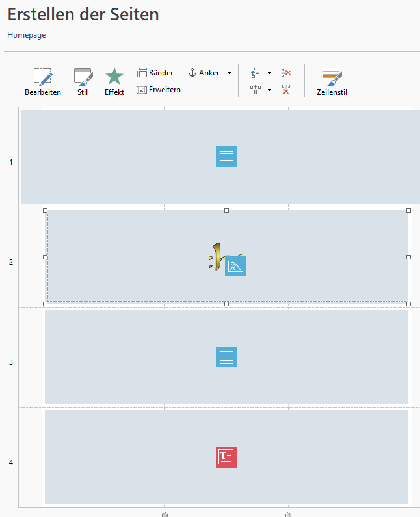This screenshot has width=420, height=517.
Task: Expand the insert row dropdown arrow
Action: click(x=269, y=73)
